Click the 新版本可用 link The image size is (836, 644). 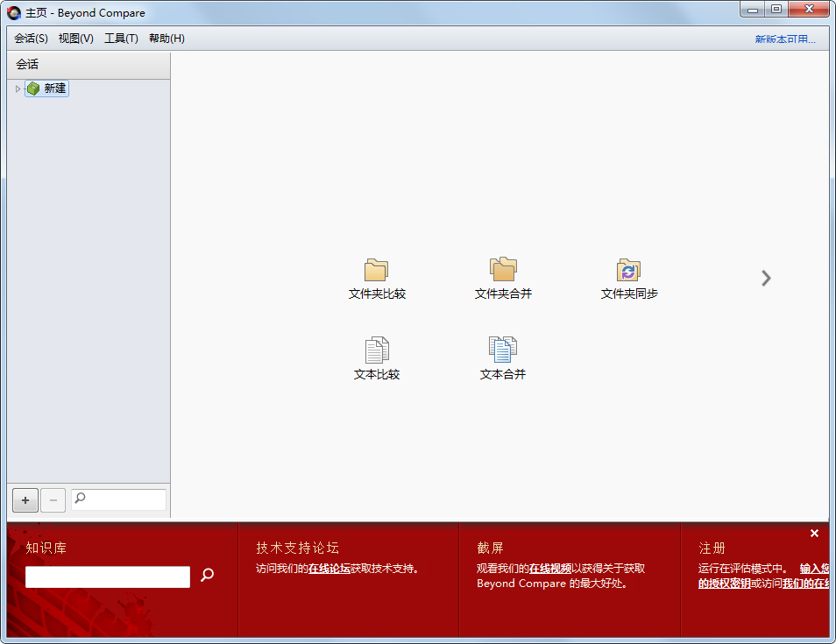(x=784, y=38)
